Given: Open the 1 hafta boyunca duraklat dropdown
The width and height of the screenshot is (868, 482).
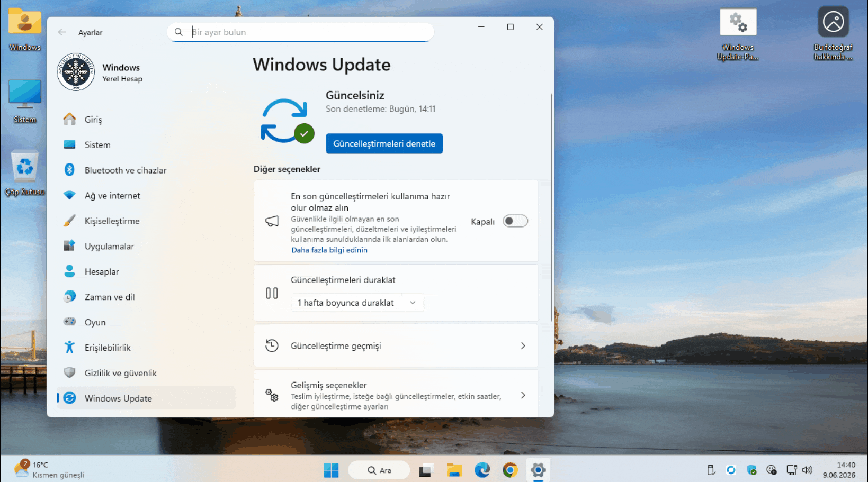Looking at the screenshot, I should coord(357,303).
